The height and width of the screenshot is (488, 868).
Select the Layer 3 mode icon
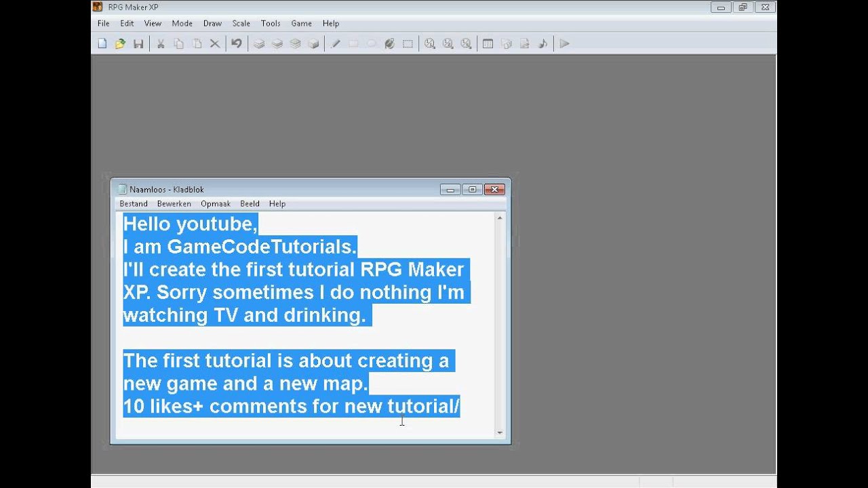pyautogui.click(x=295, y=43)
